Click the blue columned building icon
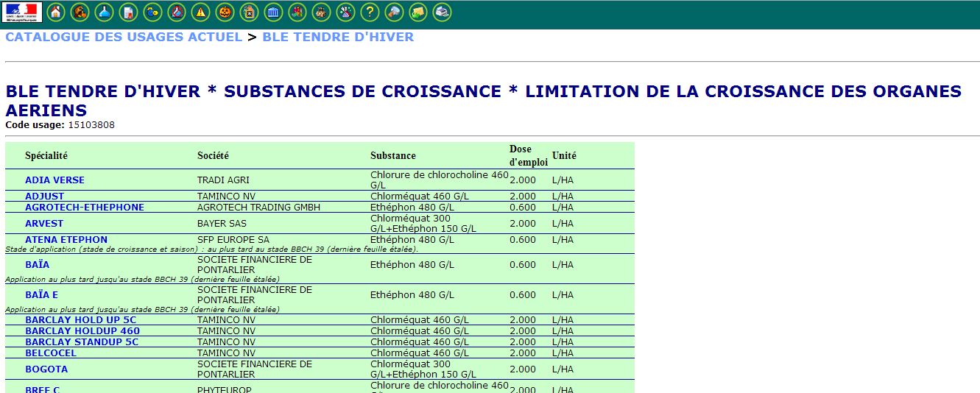The height and width of the screenshot is (393, 980). click(x=273, y=12)
